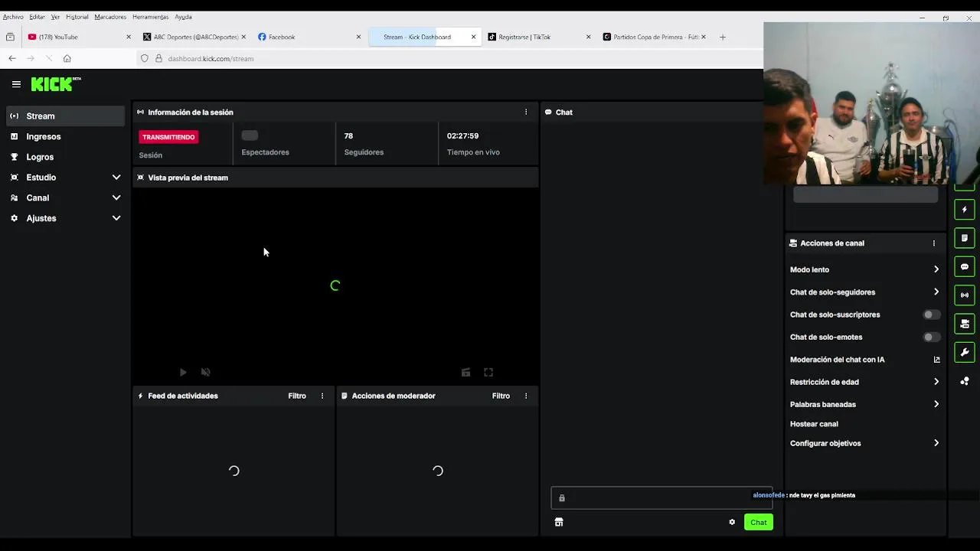Go back in browser history
The height and width of the screenshot is (551, 980).
pyautogui.click(x=12, y=58)
